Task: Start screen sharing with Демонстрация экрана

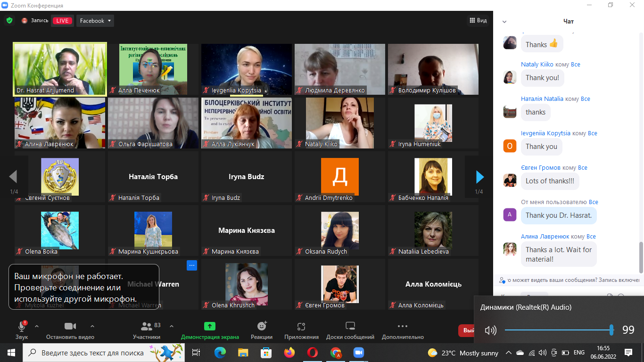Action: tap(210, 330)
